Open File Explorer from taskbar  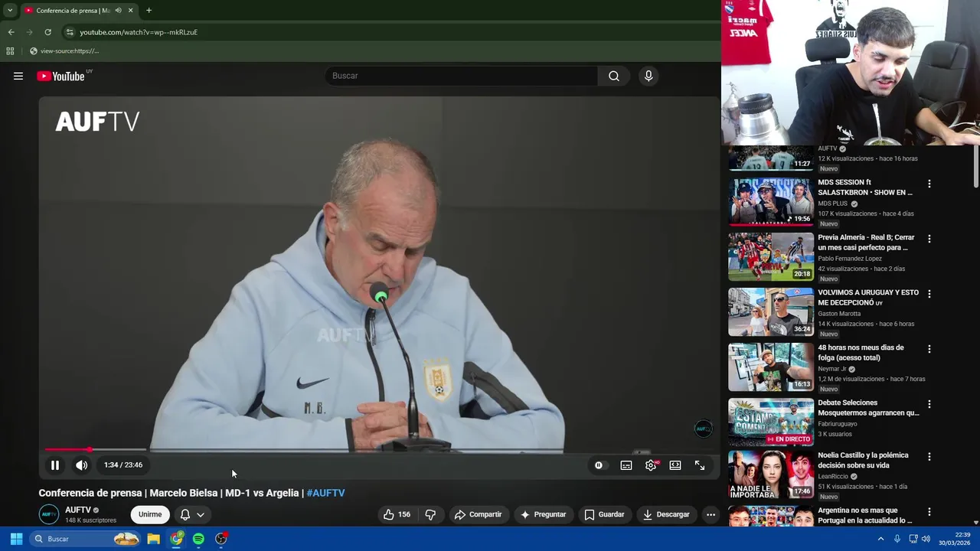154,539
